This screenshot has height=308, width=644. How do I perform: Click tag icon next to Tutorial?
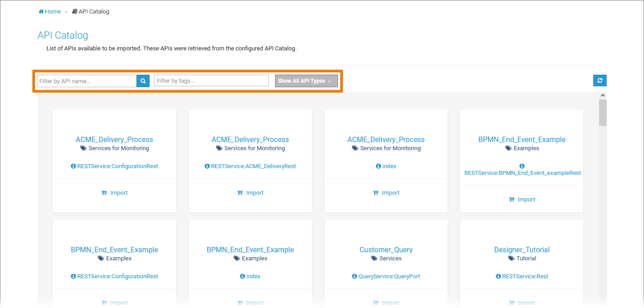tap(511, 259)
